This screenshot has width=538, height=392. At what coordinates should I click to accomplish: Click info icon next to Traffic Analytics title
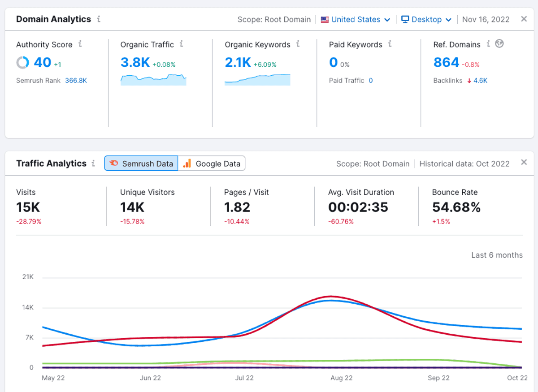pos(93,164)
